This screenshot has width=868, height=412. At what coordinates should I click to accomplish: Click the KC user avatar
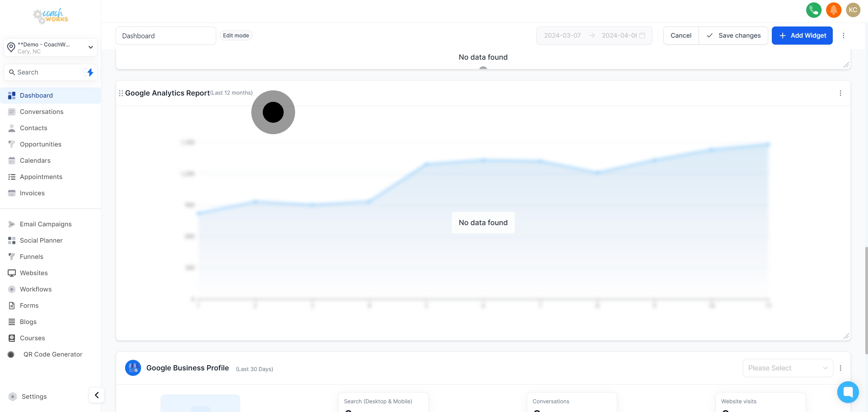tap(853, 10)
